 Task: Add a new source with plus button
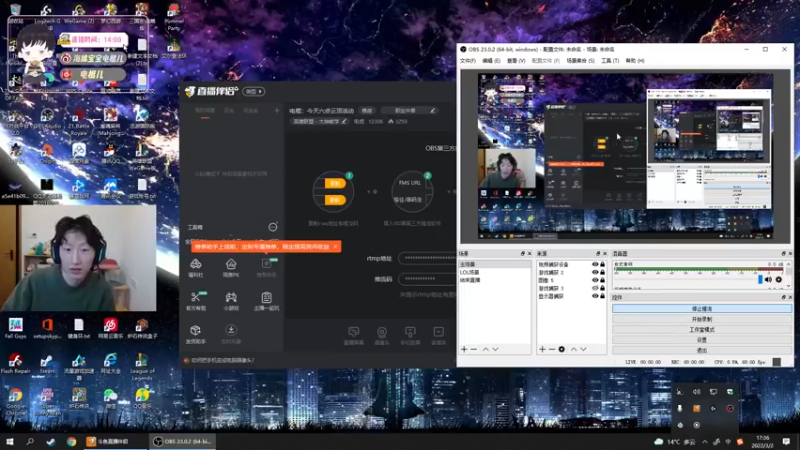(x=542, y=349)
